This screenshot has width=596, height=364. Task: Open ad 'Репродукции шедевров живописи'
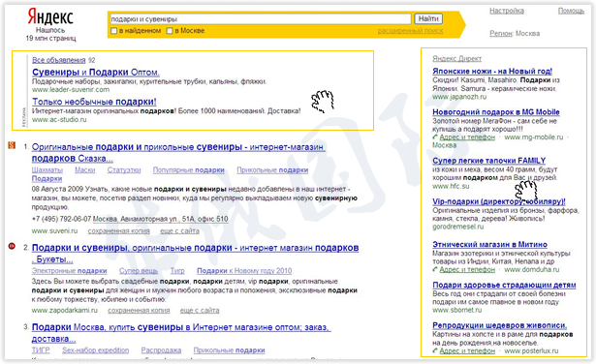click(x=500, y=325)
